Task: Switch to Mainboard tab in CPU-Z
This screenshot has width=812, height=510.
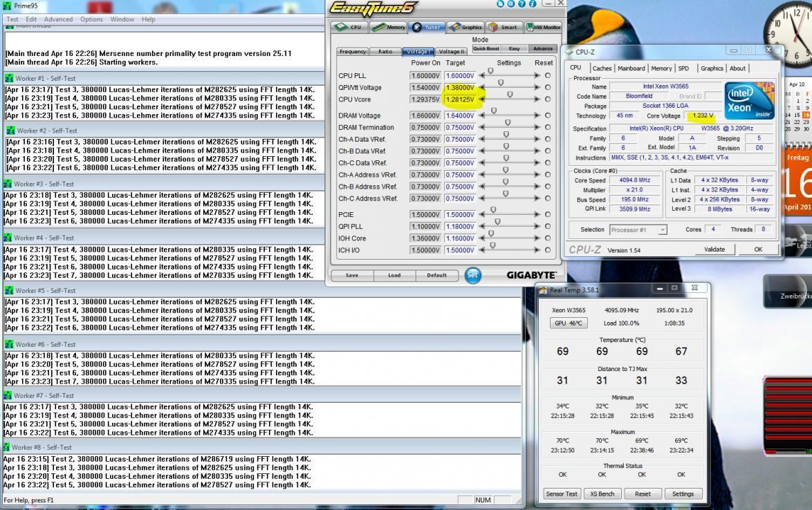Action: pos(631,68)
